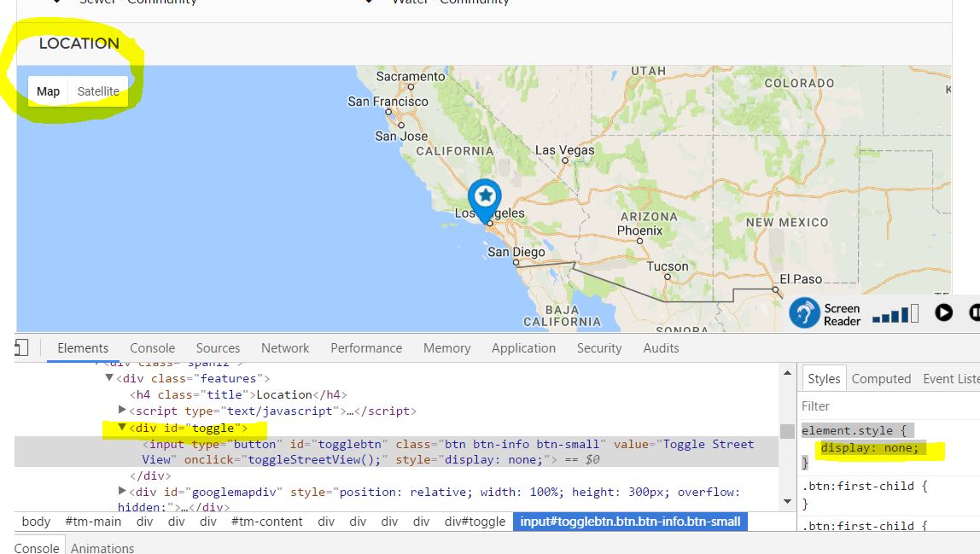The height and width of the screenshot is (554, 980).
Task: Select the Map view button
Action: point(48,91)
